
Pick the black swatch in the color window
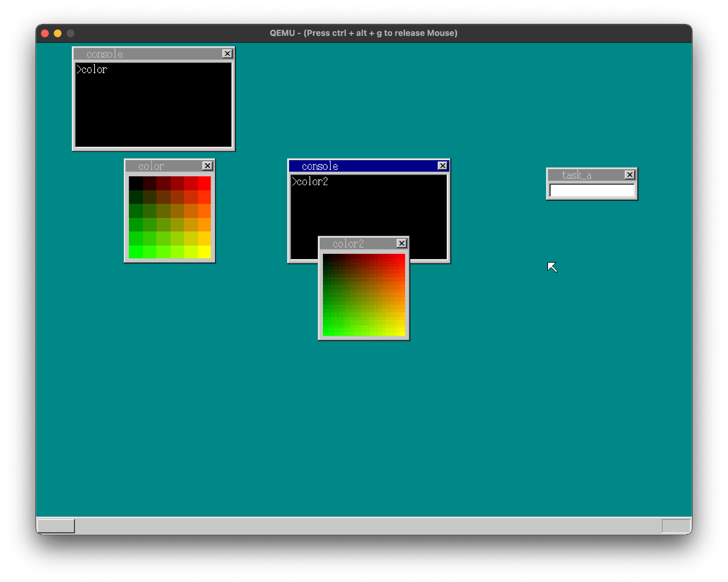136,183
